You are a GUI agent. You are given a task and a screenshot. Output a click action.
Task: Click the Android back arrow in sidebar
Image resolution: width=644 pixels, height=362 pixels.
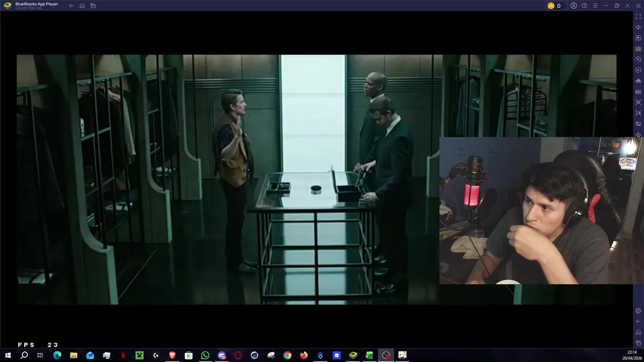(638, 321)
